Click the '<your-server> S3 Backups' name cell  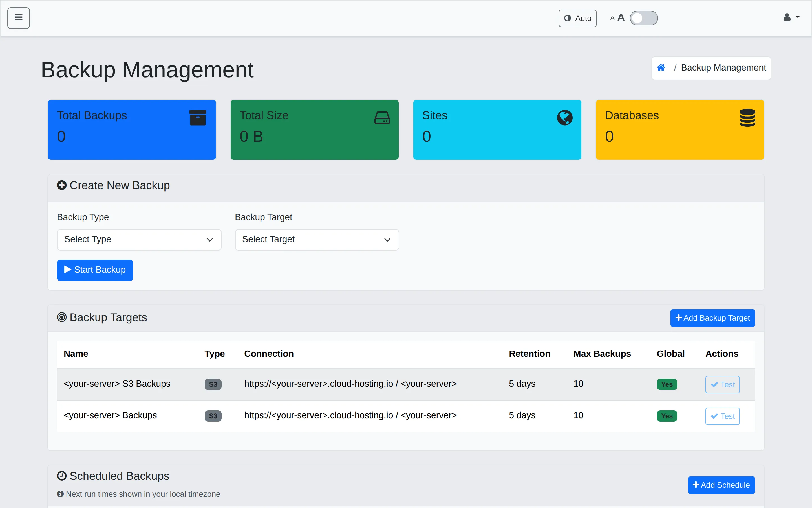tap(117, 384)
